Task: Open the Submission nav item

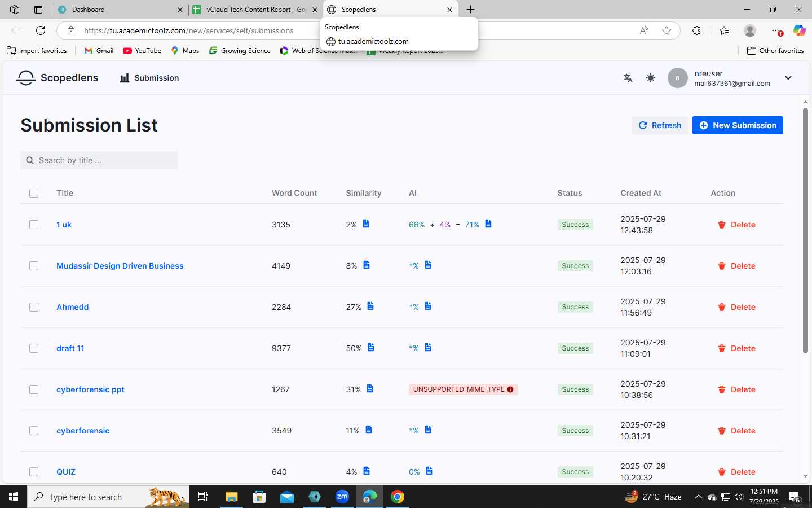Action: pyautogui.click(x=149, y=78)
